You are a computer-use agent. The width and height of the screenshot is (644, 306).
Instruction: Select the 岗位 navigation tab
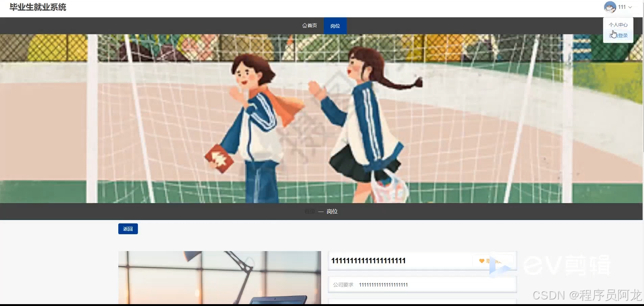click(x=335, y=26)
